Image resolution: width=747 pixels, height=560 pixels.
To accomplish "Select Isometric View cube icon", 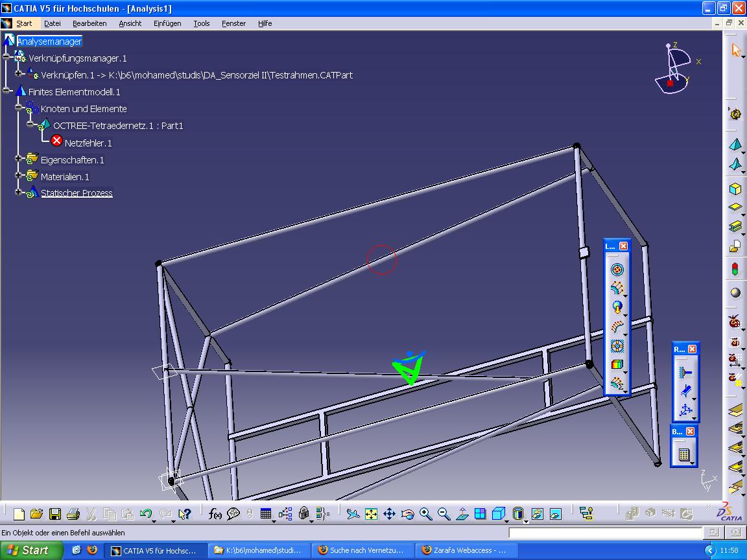I will [498, 514].
